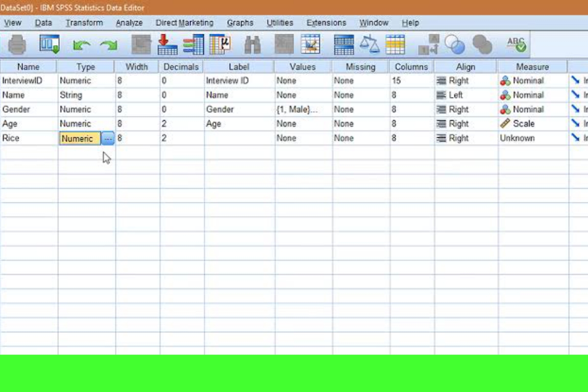Click the Redo arrow icon
Viewport: 588px width, 392px height.
pos(108,46)
